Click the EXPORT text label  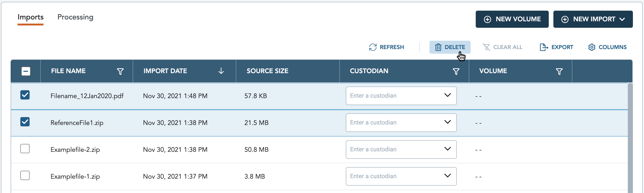coord(562,47)
